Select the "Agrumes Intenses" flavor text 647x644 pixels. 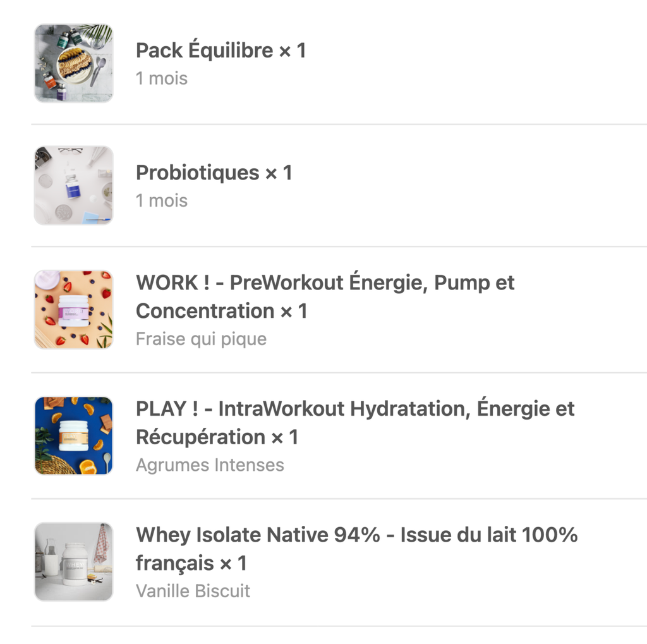(x=210, y=465)
